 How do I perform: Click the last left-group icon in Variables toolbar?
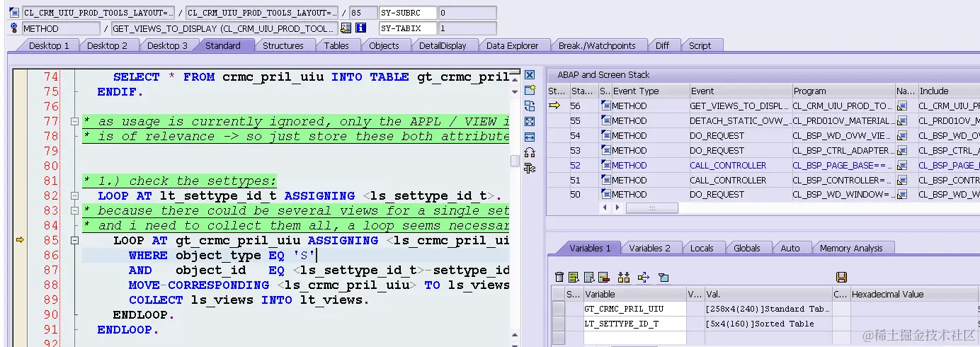(x=663, y=277)
